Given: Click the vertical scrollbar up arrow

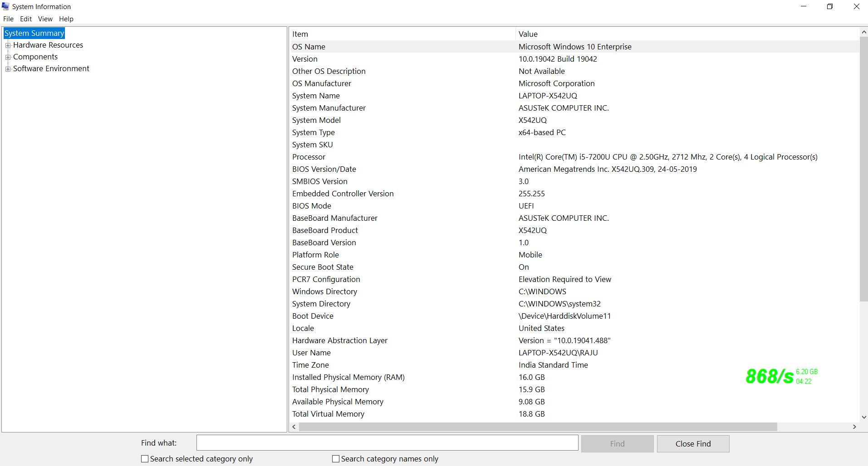Looking at the screenshot, I should [863, 33].
